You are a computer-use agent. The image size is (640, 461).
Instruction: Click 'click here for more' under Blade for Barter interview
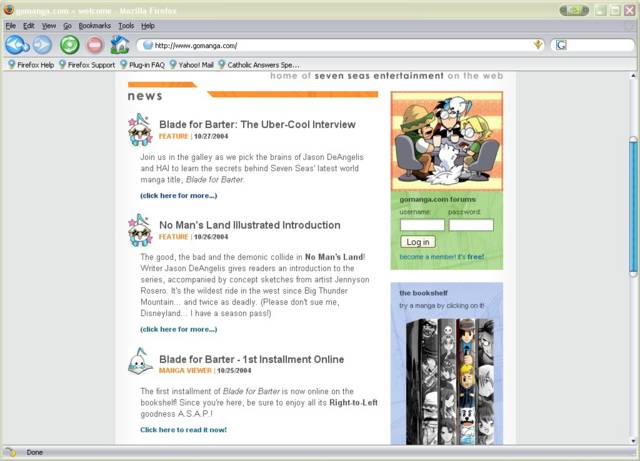pyautogui.click(x=178, y=196)
